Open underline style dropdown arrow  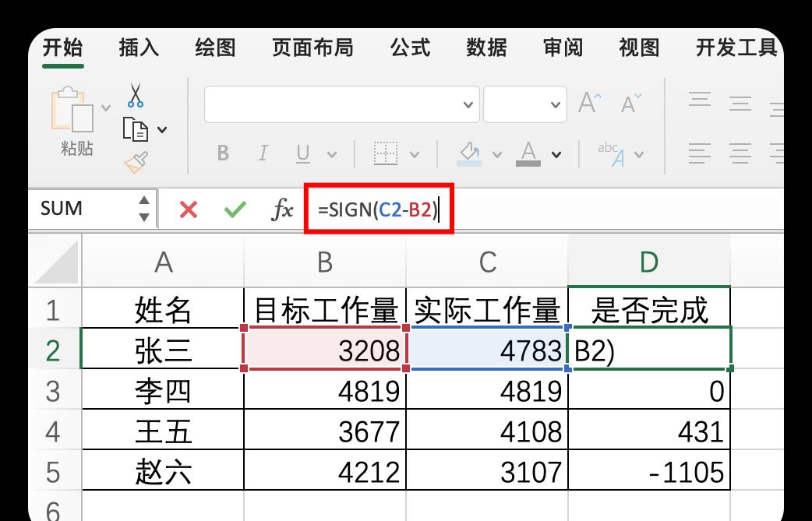[332, 154]
